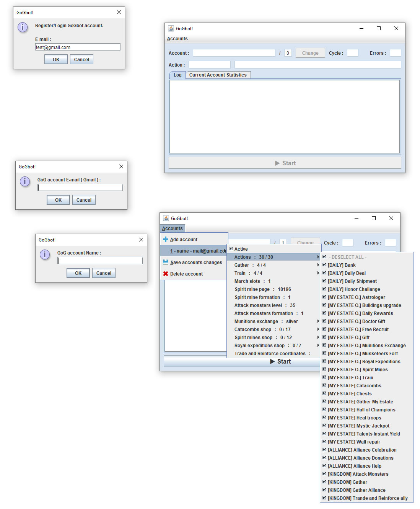Expand Royal expeditions shop 0 / 7 submenu

273,345
